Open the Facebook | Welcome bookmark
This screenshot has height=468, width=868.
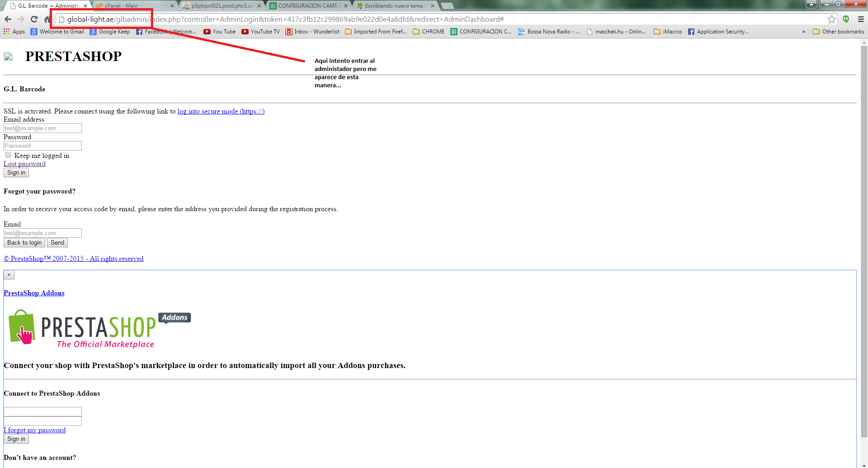[166, 32]
